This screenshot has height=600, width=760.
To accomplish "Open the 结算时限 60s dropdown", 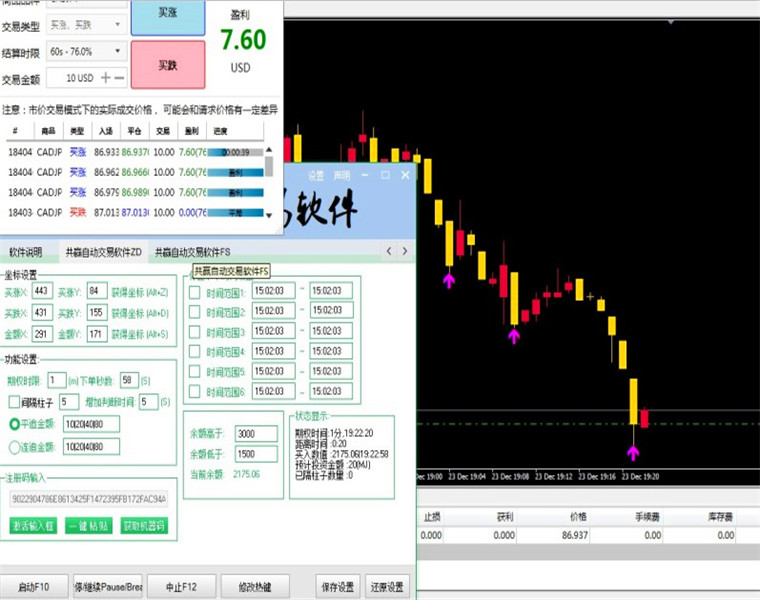I will 86,51.
